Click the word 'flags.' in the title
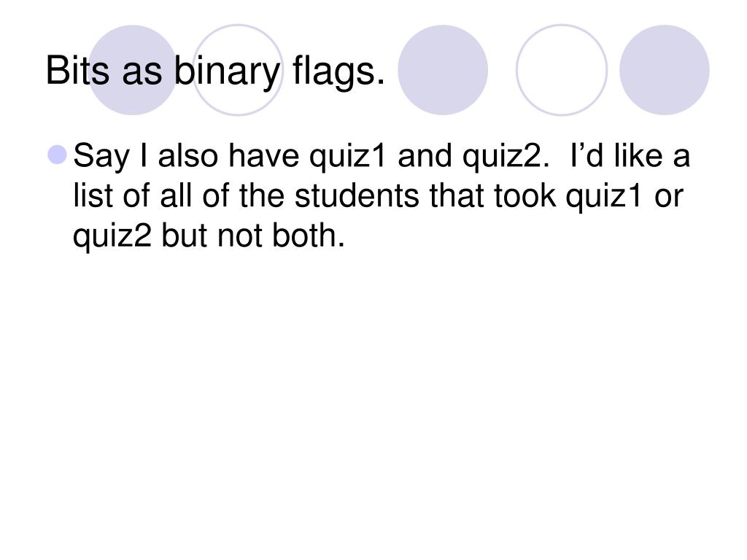 [x=338, y=72]
